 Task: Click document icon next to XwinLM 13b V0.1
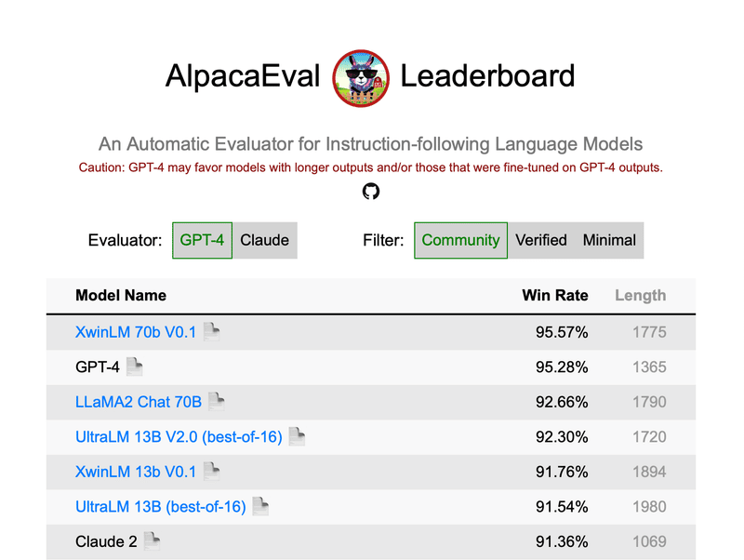click(212, 472)
